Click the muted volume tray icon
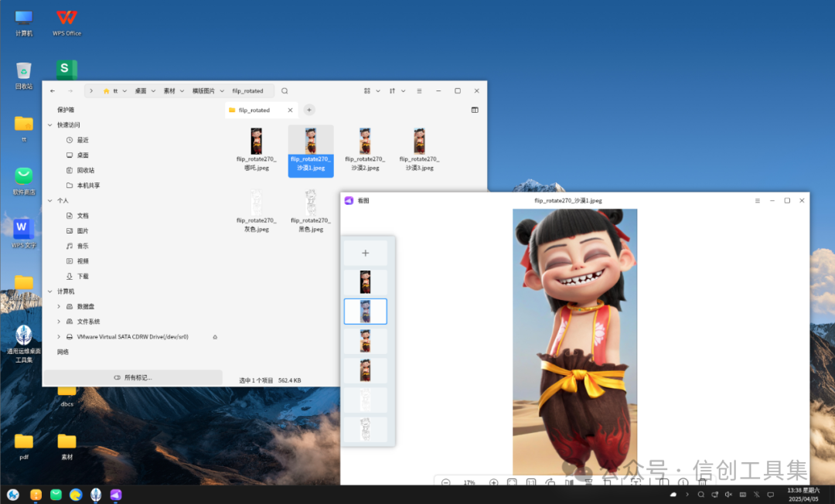 pyautogui.click(x=728, y=495)
